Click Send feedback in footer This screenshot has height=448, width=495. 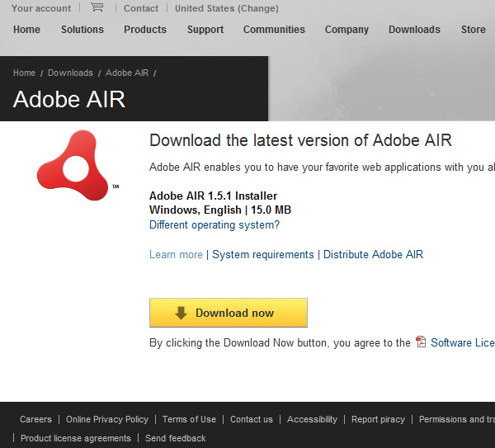point(175,438)
